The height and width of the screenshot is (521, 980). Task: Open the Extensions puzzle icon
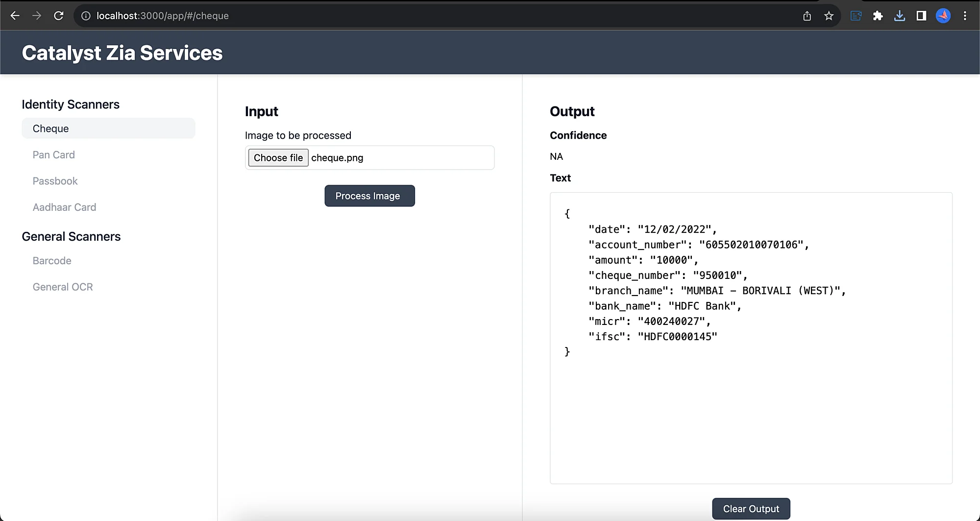click(x=878, y=16)
